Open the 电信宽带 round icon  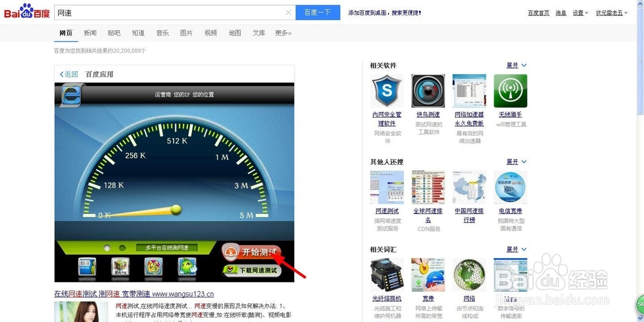[x=510, y=187]
